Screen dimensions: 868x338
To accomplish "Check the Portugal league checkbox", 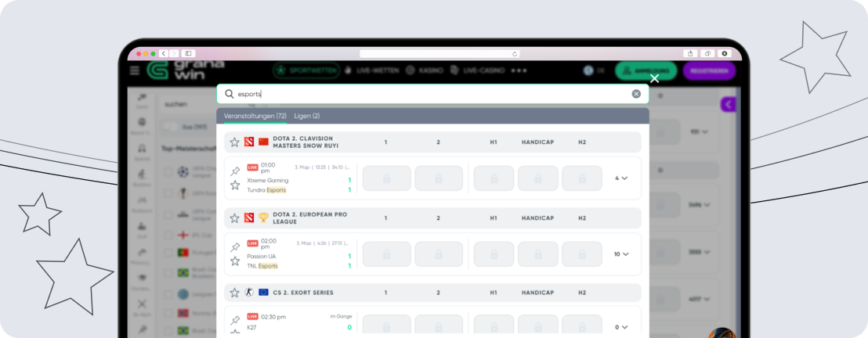I will click(x=168, y=253).
